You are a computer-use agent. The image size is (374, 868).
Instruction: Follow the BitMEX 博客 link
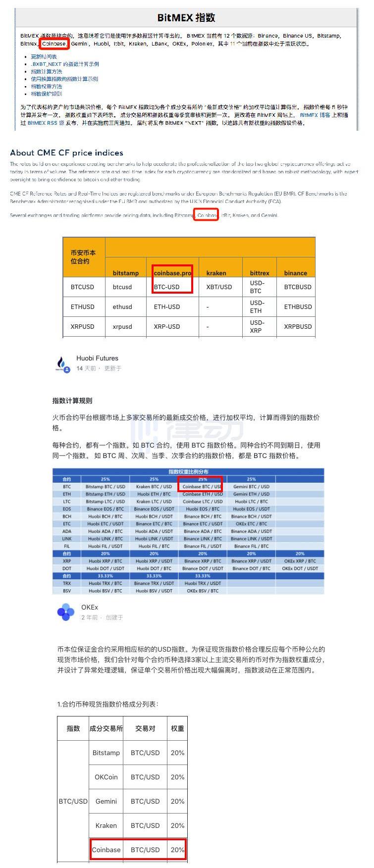tap(315, 115)
